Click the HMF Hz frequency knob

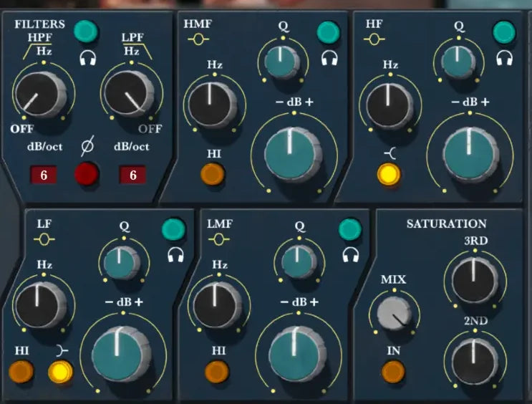[x=212, y=105]
